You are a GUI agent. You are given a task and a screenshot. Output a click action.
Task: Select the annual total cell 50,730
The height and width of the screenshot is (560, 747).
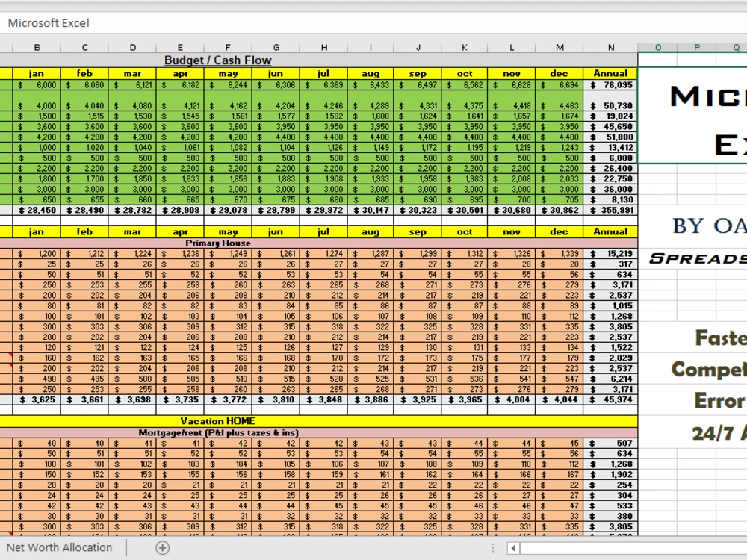[611, 101]
